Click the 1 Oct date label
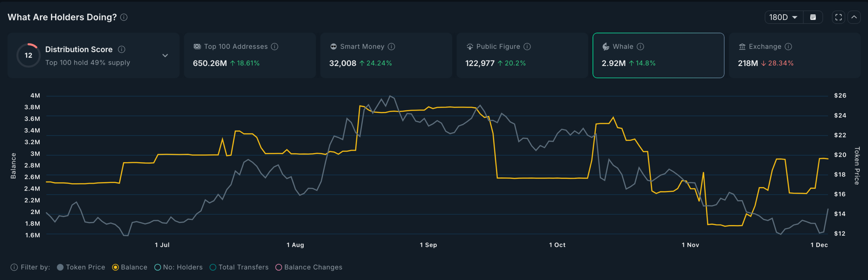Viewport: 868px width, 280px height. click(x=557, y=245)
